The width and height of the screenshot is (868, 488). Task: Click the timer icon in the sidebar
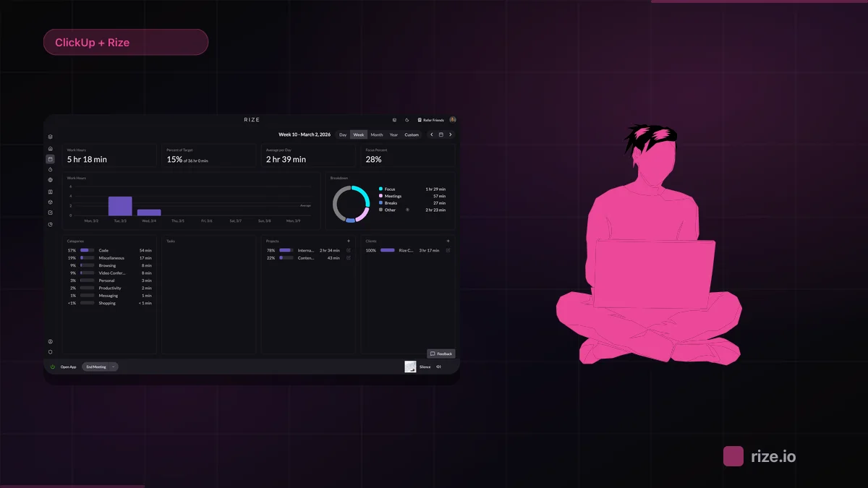51,169
